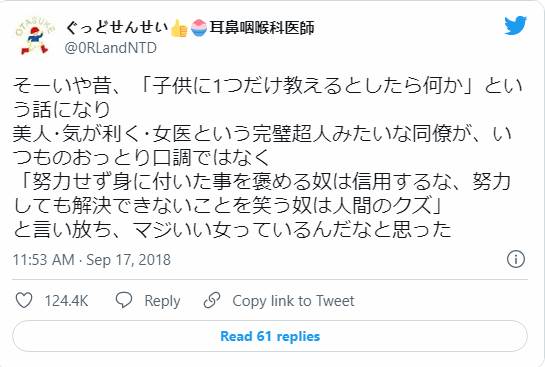Open the ぐっどせんせい display name
545x367 pixels.
click(117, 27)
